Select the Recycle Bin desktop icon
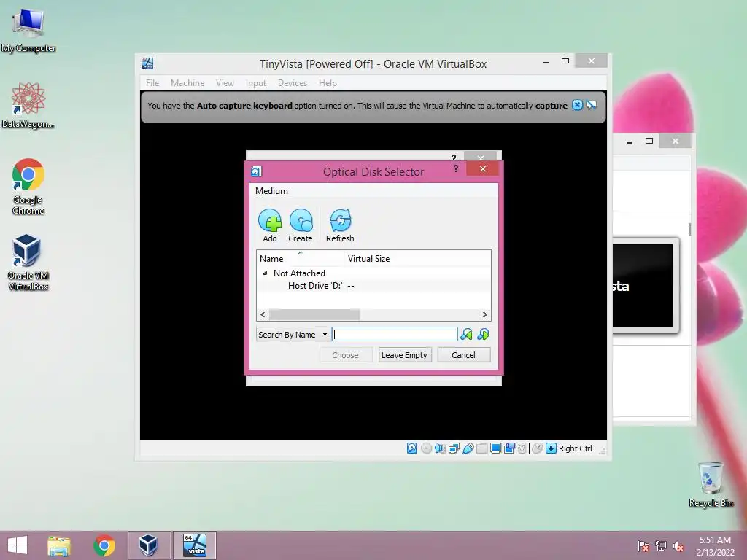This screenshot has height=560, width=747. pos(711,484)
